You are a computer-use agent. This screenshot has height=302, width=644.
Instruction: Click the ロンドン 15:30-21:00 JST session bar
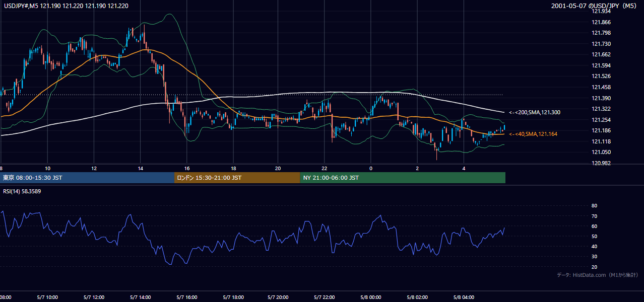237,178
